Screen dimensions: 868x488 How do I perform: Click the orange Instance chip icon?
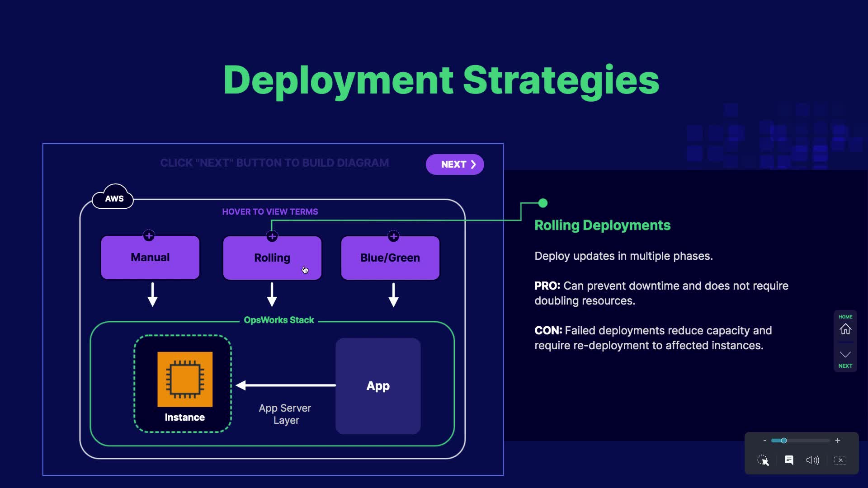coord(185,379)
